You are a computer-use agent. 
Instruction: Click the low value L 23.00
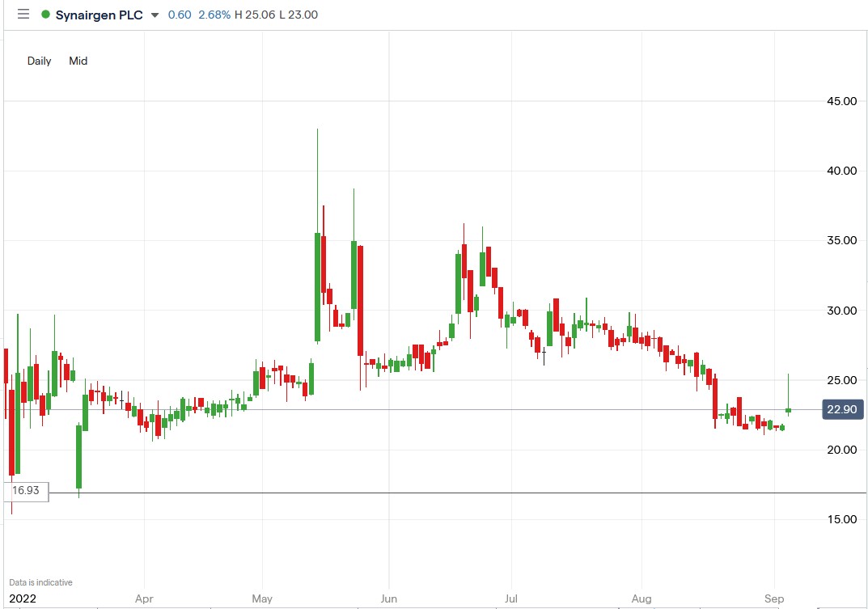point(298,15)
